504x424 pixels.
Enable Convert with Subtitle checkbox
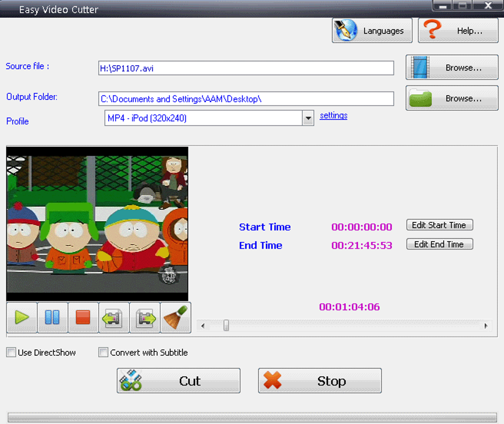click(103, 352)
